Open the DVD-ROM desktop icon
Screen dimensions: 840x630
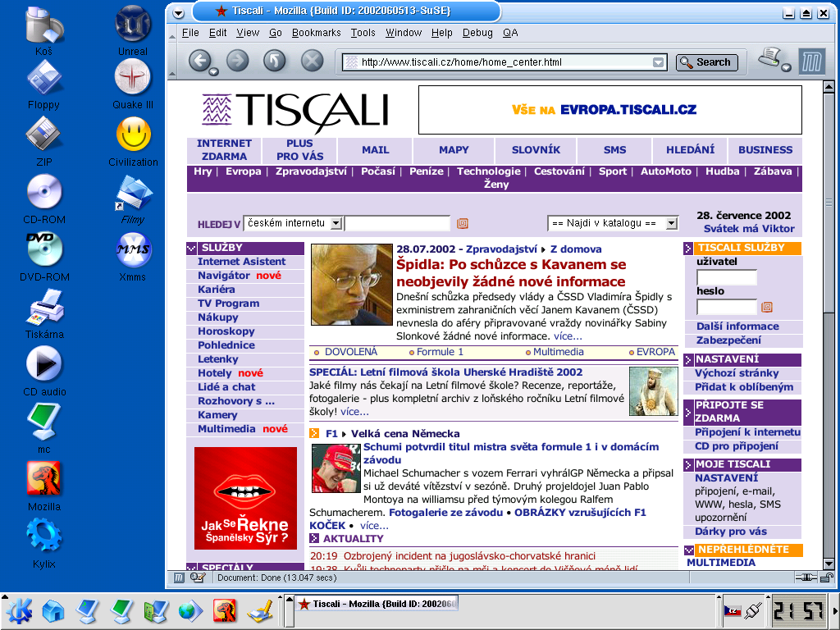(44, 249)
